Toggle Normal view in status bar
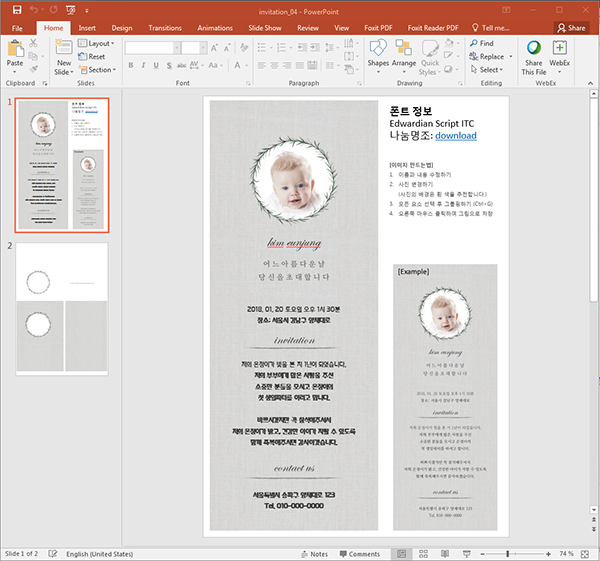Viewport: 600px width, 561px height. tap(401, 554)
